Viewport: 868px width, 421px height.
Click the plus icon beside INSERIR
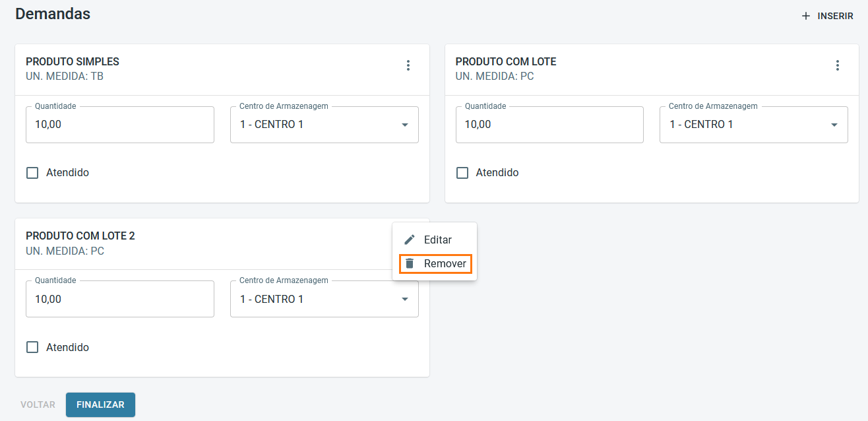click(805, 16)
